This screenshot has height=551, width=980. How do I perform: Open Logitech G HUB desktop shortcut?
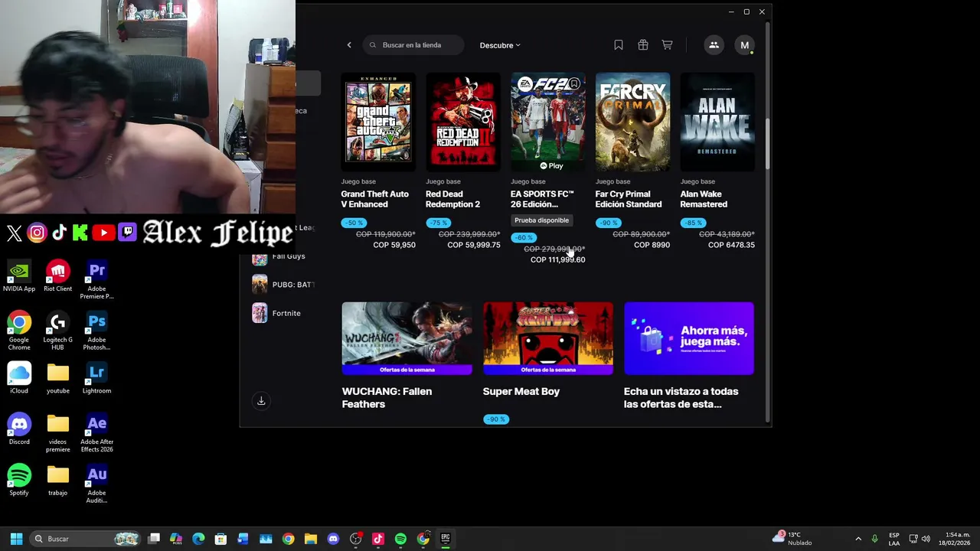(x=57, y=331)
